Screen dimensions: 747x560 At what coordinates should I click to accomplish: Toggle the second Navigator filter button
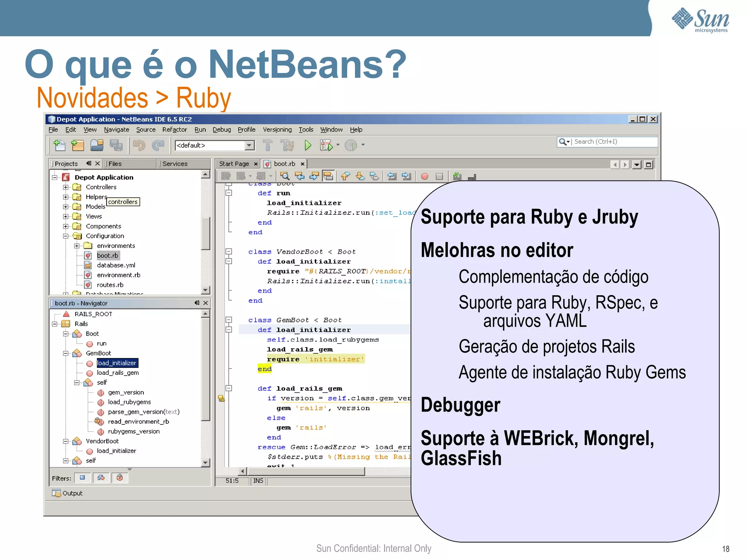point(101,478)
